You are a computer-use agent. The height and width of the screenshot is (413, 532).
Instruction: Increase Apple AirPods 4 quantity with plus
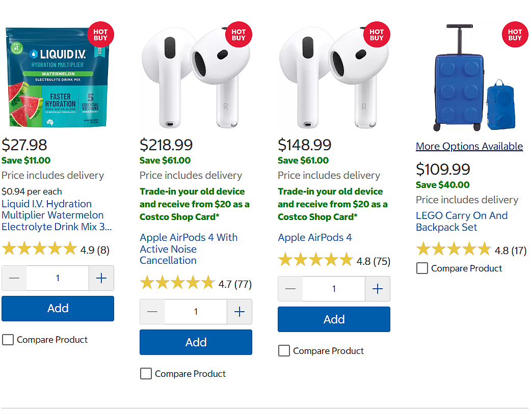point(378,289)
